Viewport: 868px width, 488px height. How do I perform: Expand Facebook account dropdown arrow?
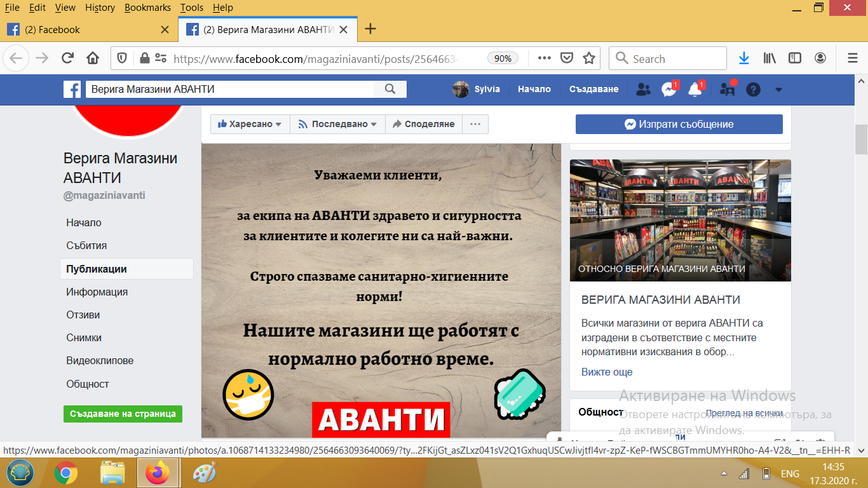coord(778,90)
